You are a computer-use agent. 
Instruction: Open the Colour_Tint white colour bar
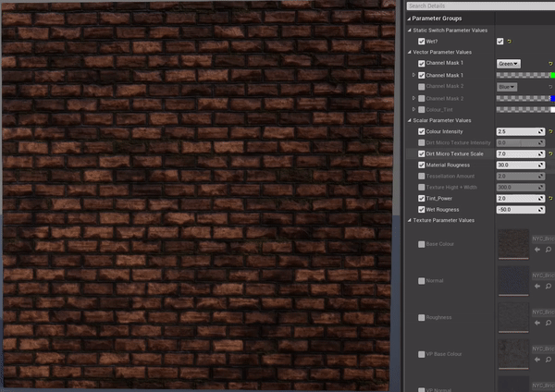(525, 110)
